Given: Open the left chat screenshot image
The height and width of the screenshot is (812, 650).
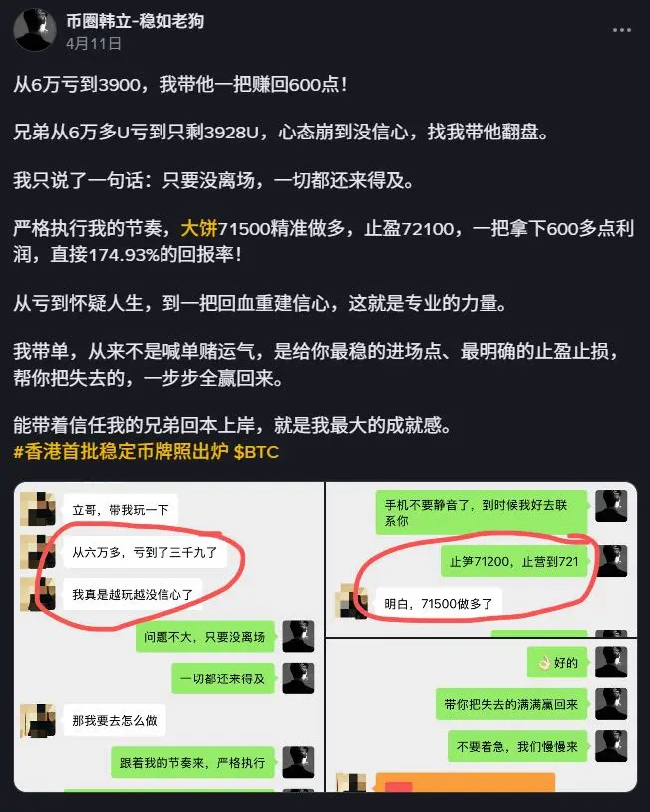Looking at the screenshot, I should pyautogui.click(x=168, y=637).
